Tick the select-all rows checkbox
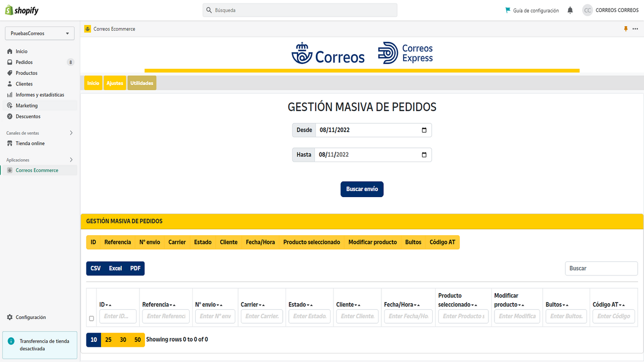This screenshot has height=362, width=644. 91,318
